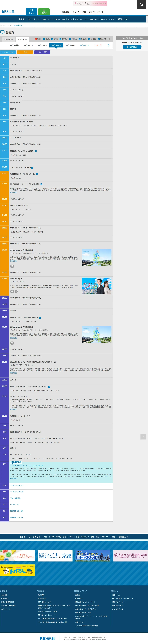This screenshot has height=644, width=148.
Task: Open the website link icon under 京の水ものがたり at 17:00
Action: [12, 266]
